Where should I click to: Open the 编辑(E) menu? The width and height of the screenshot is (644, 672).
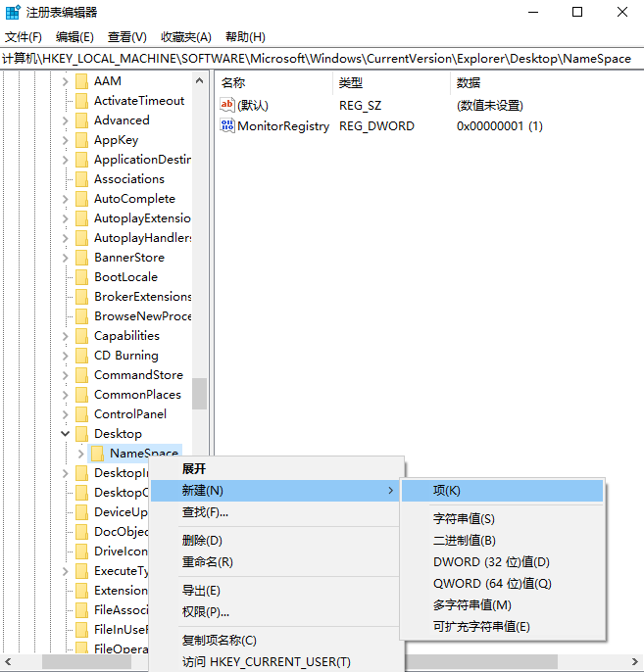tap(74, 37)
